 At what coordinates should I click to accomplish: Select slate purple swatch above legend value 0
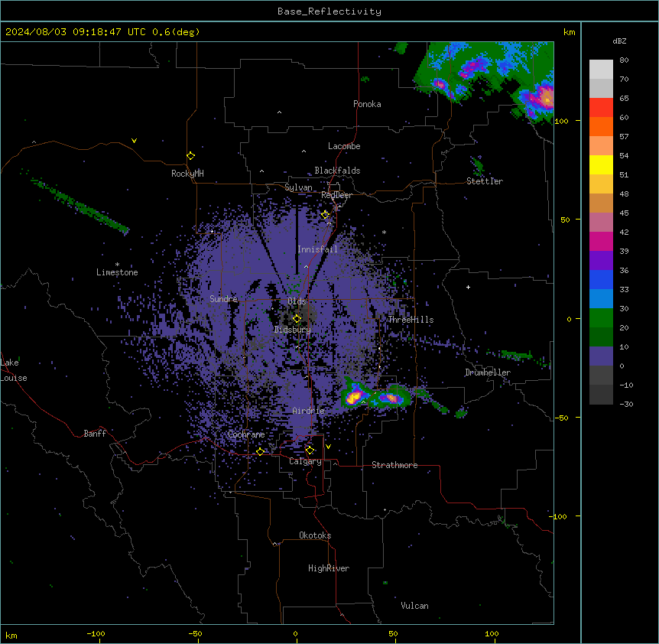tap(601, 356)
